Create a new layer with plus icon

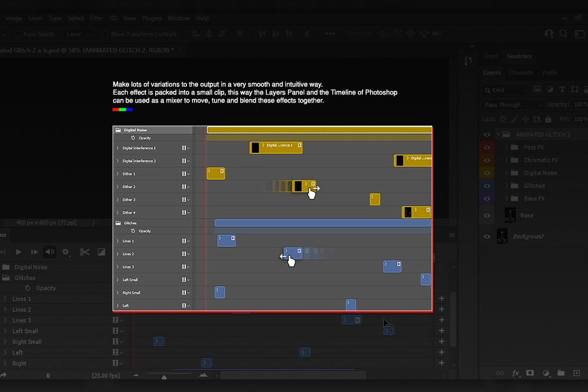(575, 373)
